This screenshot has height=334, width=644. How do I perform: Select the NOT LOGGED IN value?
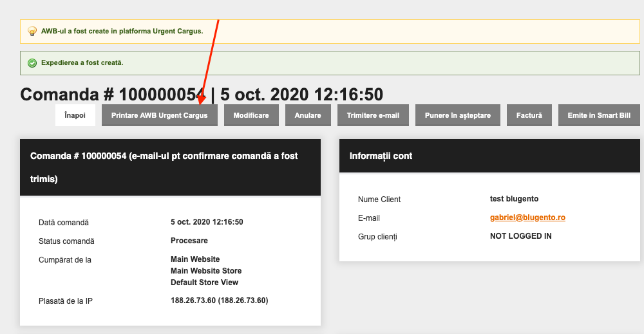click(x=521, y=236)
